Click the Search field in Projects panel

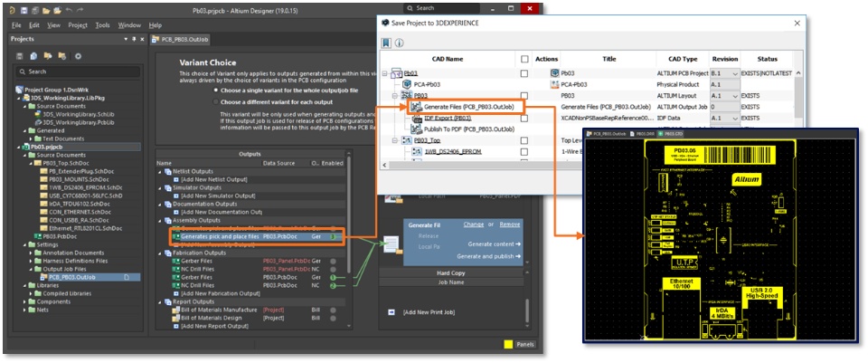click(78, 72)
